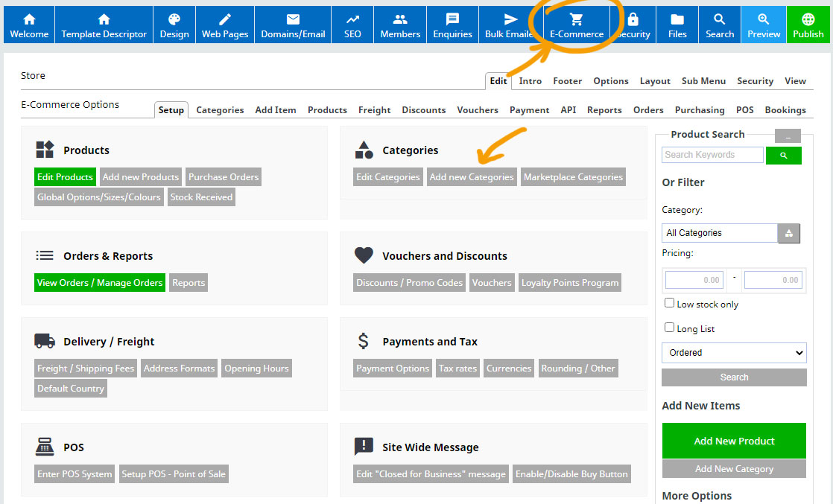Open the Ordered sort dropdown
Screen dimensions: 833x504
point(734,353)
